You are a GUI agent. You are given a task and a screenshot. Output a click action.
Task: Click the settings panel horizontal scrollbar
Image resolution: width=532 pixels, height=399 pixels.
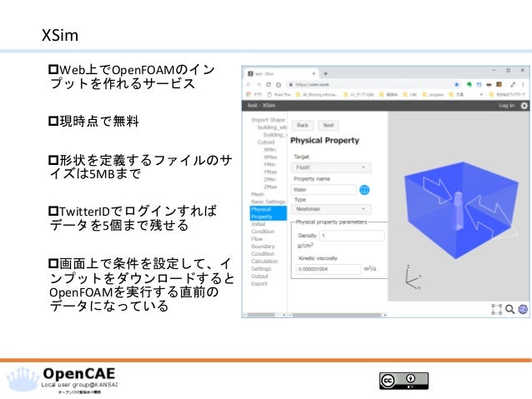[x=338, y=315]
